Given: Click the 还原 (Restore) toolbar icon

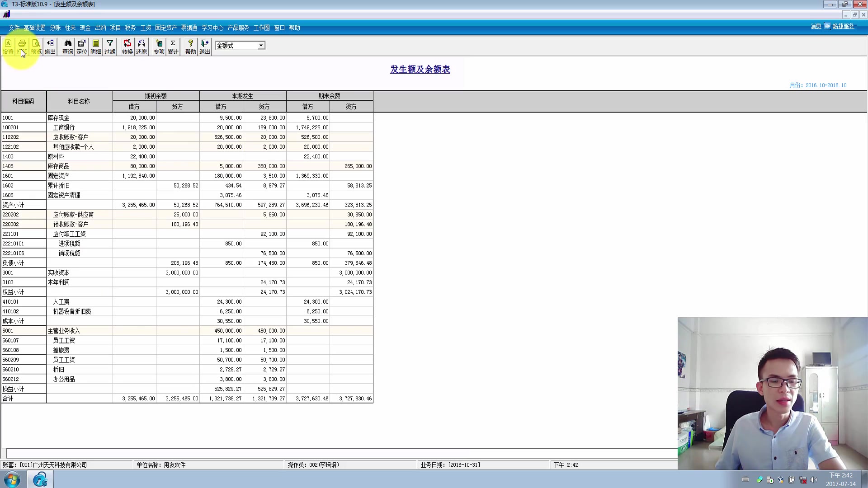Looking at the screenshot, I should coord(141,46).
